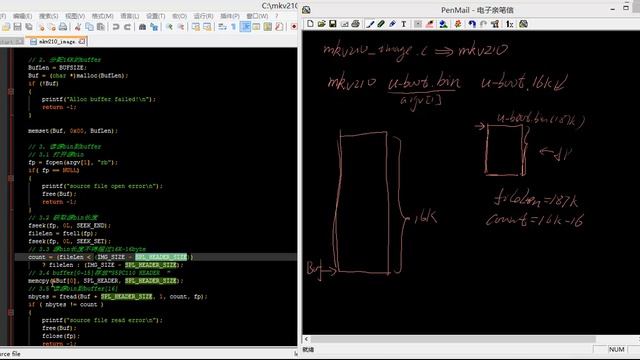The image size is (640, 360).
Task: Open a file in Notepad++ toolbar
Action: pos(6,27)
